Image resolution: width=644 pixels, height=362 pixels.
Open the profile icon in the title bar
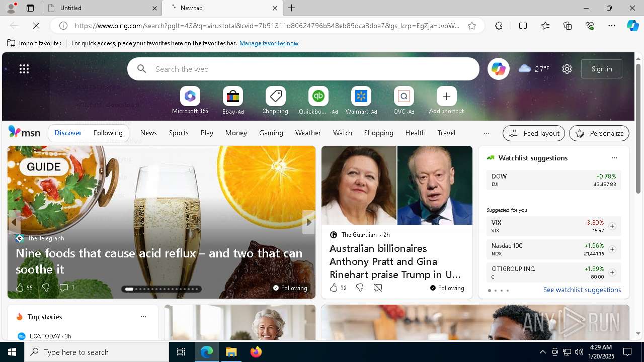click(11, 8)
